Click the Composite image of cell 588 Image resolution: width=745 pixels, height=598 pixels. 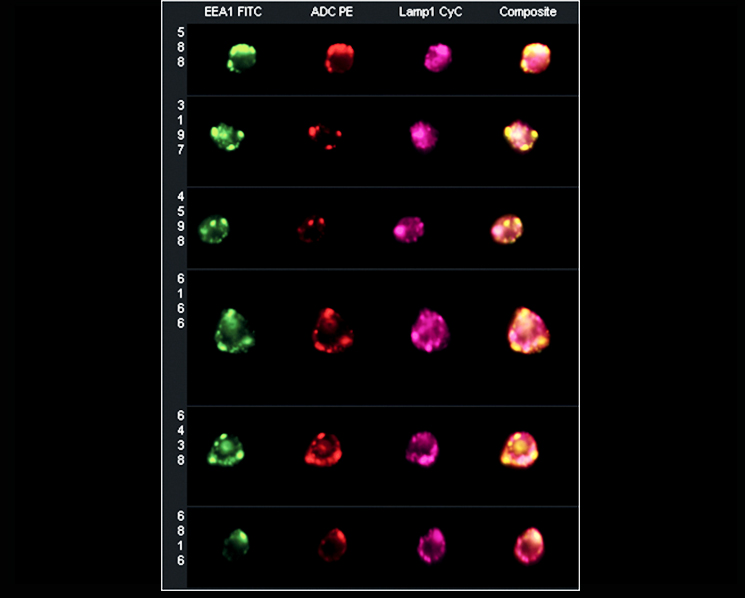tap(535, 59)
